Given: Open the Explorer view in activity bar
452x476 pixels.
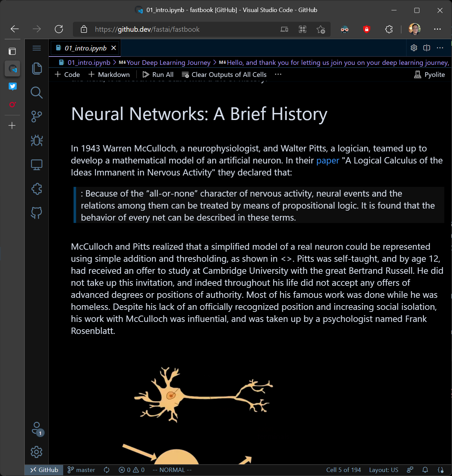Looking at the screenshot, I should pyautogui.click(x=36, y=69).
